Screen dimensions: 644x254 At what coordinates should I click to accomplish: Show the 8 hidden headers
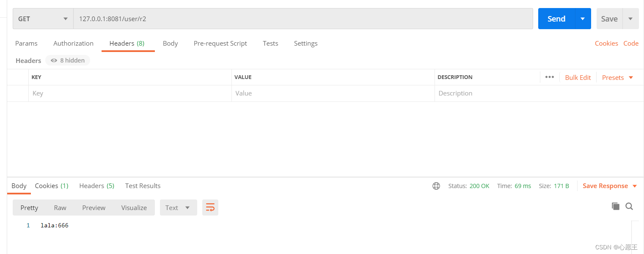[68, 60]
